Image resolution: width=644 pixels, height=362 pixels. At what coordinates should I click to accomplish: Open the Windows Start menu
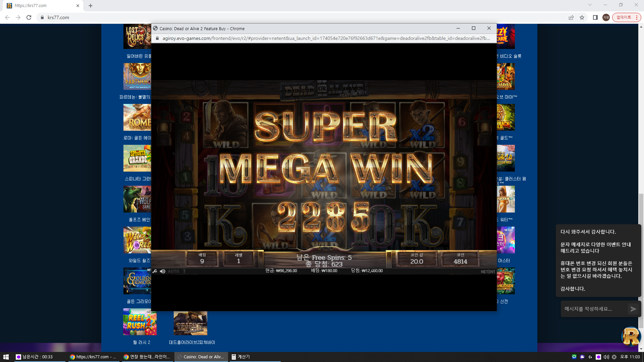pyautogui.click(x=6, y=357)
